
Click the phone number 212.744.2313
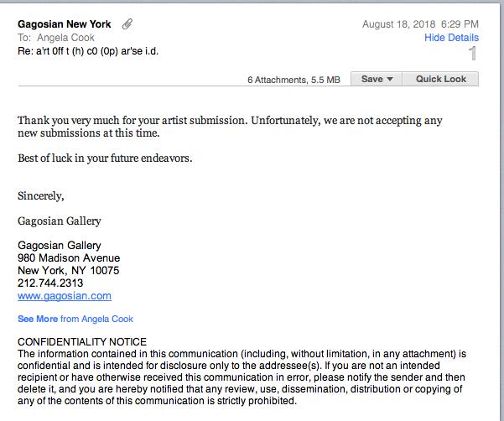click(x=50, y=283)
